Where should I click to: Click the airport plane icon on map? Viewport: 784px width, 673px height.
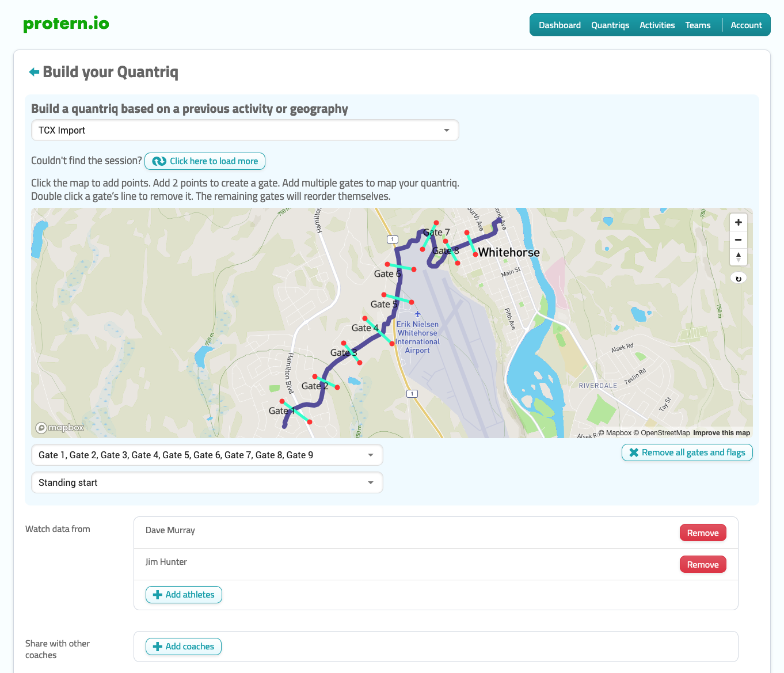[x=417, y=314]
